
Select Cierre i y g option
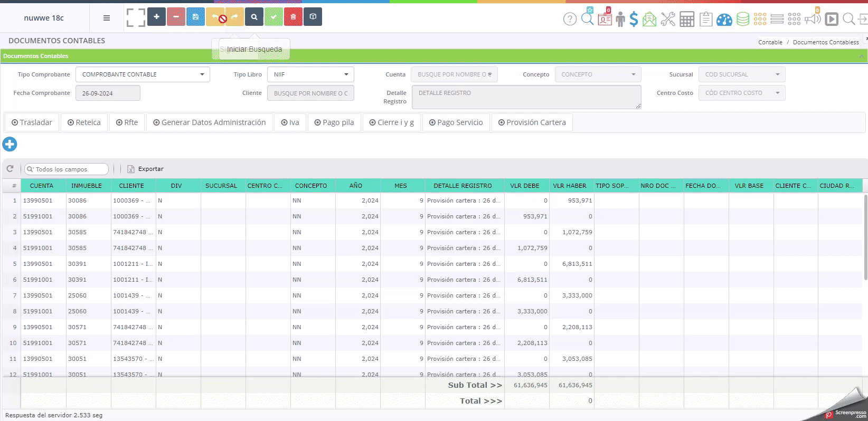[x=391, y=122]
